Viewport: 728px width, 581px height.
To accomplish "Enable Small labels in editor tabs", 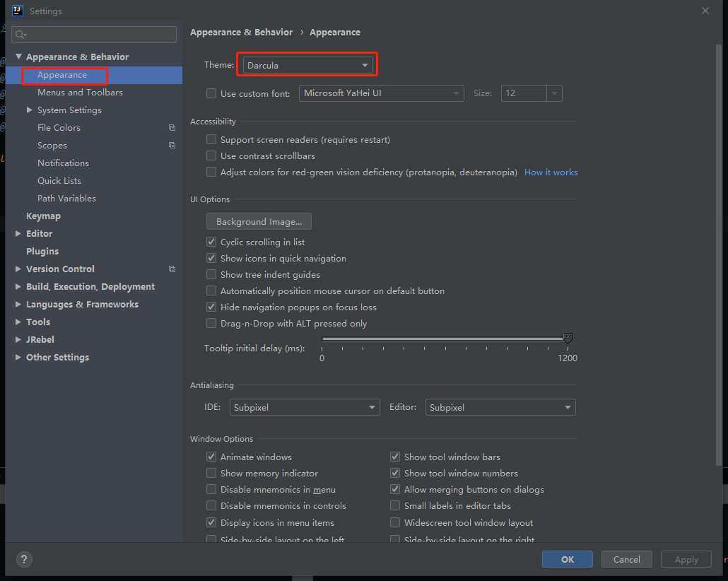I will (x=395, y=506).
